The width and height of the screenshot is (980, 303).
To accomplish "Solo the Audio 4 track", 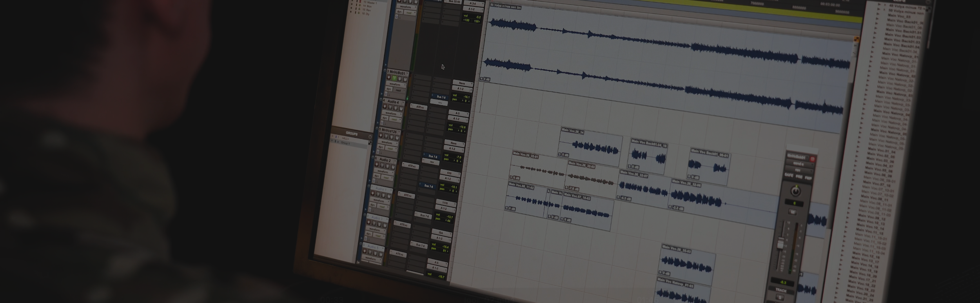I will [396, 108].
